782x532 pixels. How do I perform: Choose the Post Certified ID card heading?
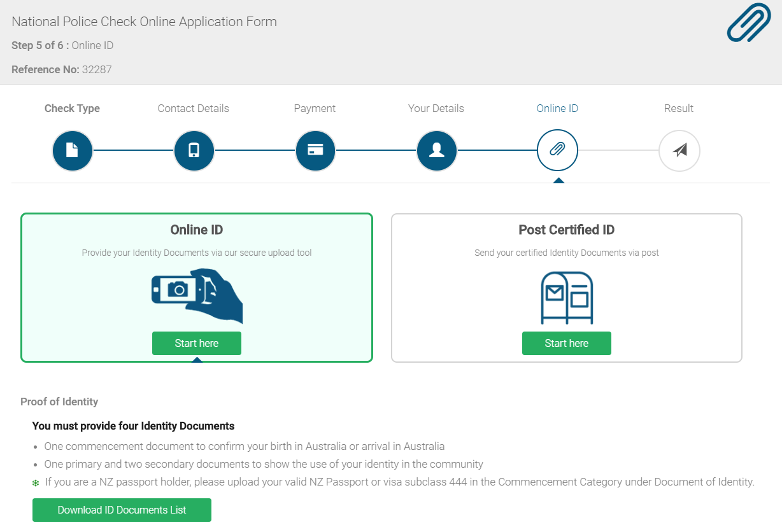[567, 230]
